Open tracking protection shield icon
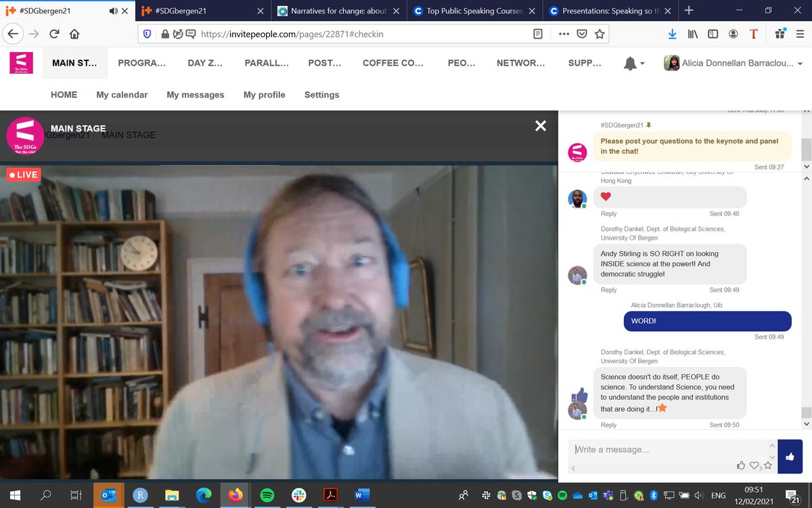This screenshot has width=812, height=508. click(x=148, y=33)
